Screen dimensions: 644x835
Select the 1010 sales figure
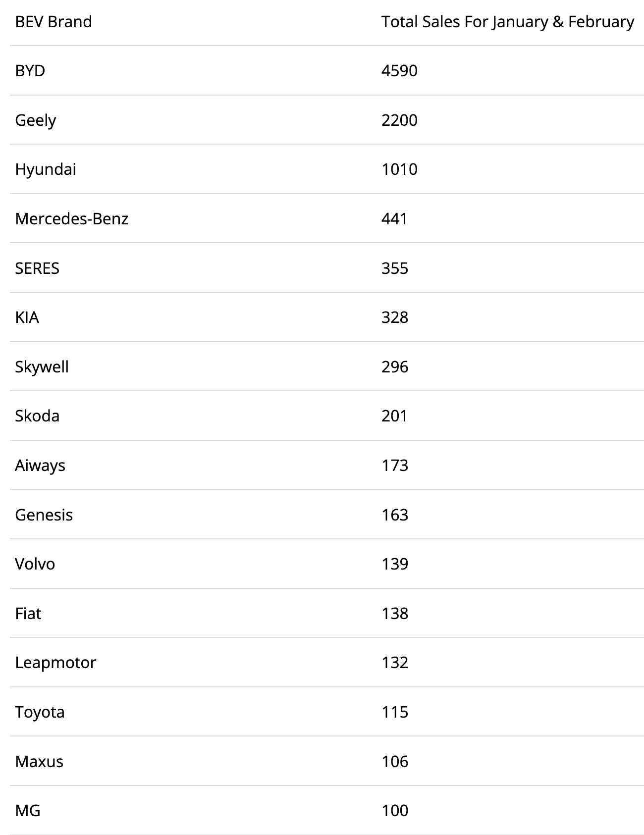click(399, 169)
